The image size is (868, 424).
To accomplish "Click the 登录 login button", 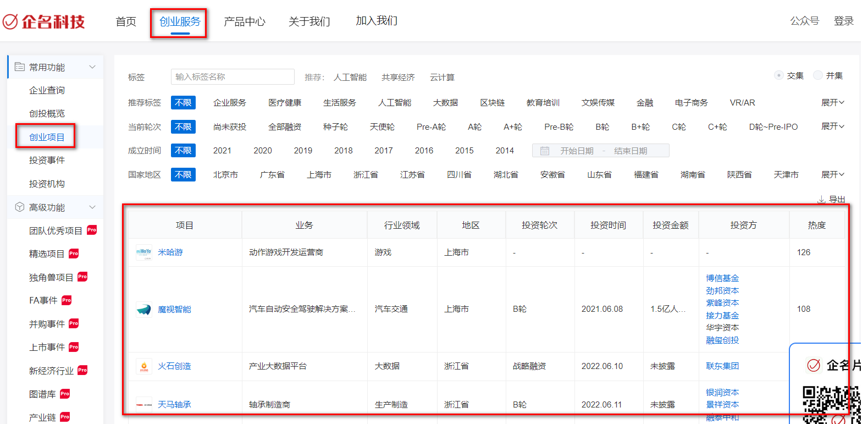I will [843, 21].
